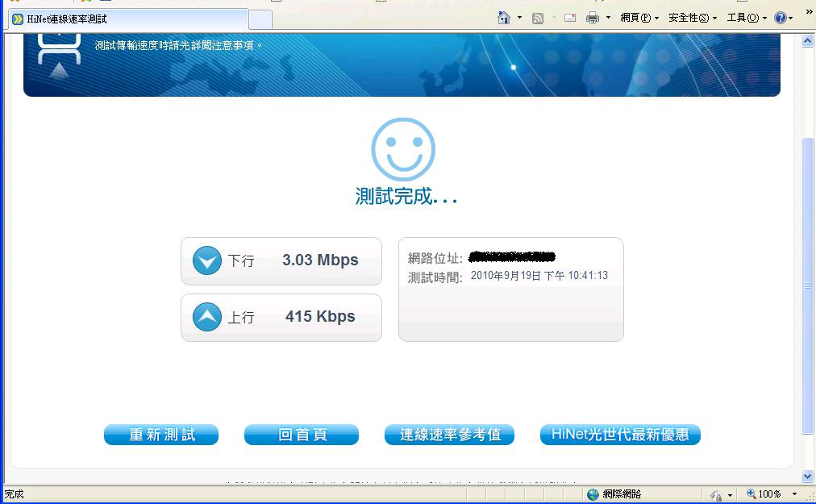
Task: Click the blue Help question mark icon
Action: (780, 18)
